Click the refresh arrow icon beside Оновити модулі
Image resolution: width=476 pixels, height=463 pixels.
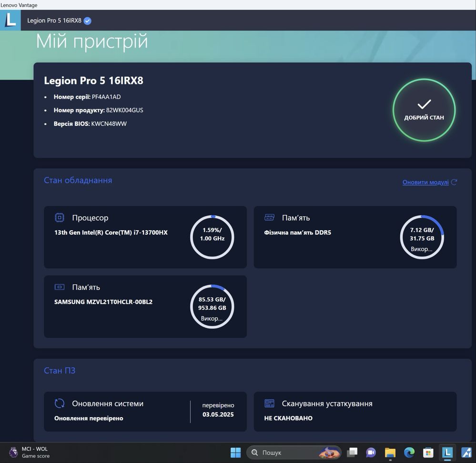(454, 182)
